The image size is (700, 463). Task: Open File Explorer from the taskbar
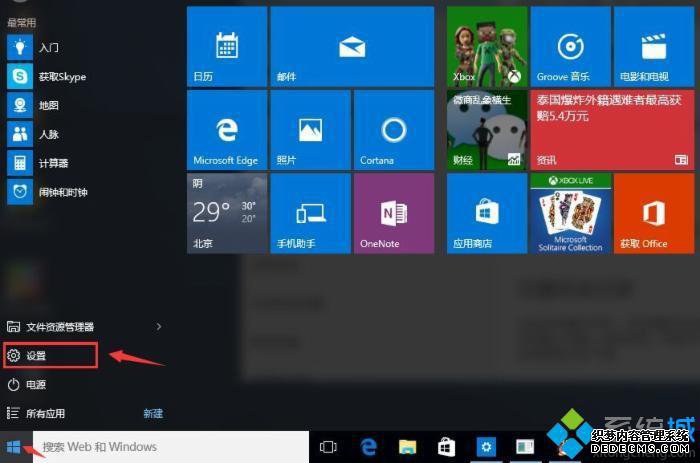click(x=407, y=446)
